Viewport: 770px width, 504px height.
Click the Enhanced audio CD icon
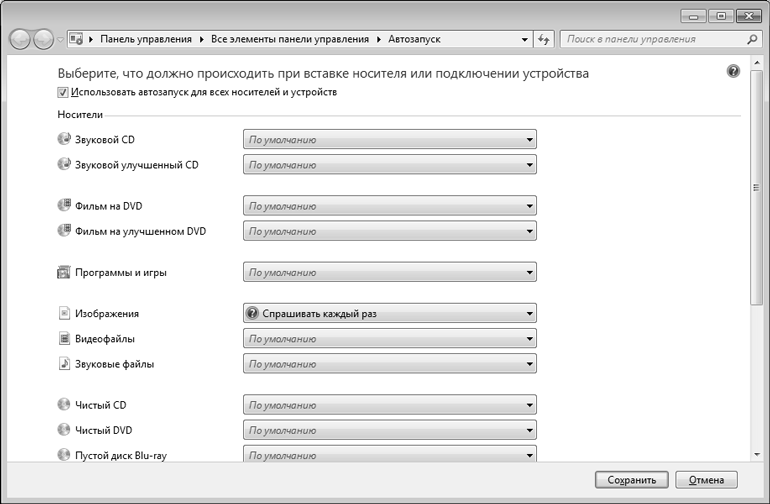coord(64,164)
